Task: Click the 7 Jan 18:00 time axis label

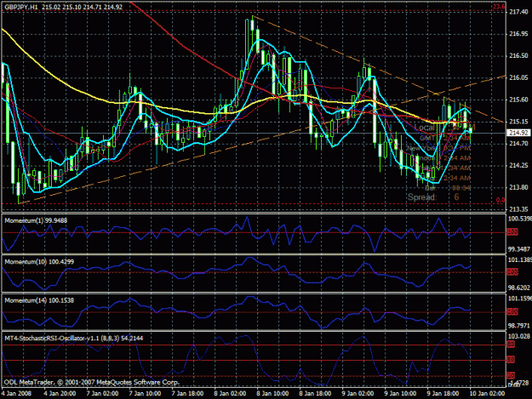Action: [x=187, y=394]
